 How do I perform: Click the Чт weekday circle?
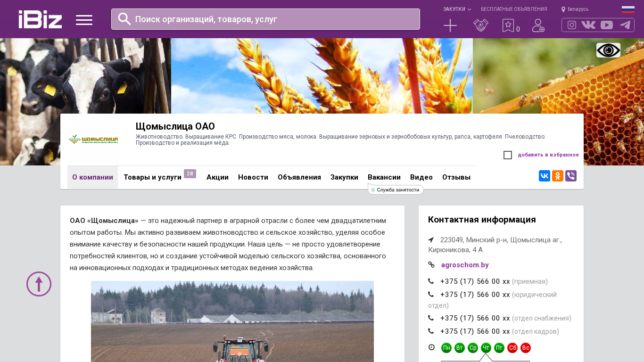click(486, 348)
